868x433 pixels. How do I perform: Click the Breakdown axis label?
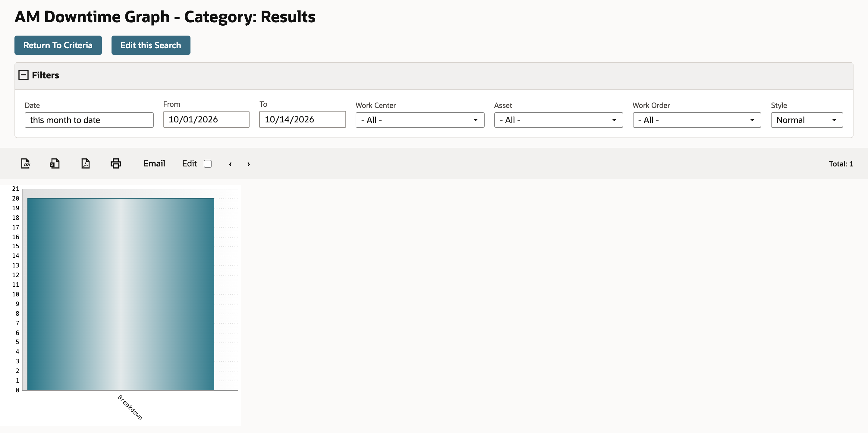coord(130,407)
